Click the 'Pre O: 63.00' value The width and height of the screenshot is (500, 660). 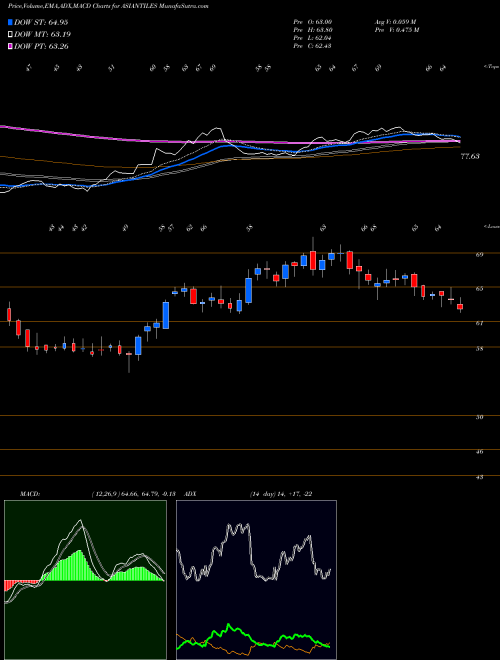[314, 21]
